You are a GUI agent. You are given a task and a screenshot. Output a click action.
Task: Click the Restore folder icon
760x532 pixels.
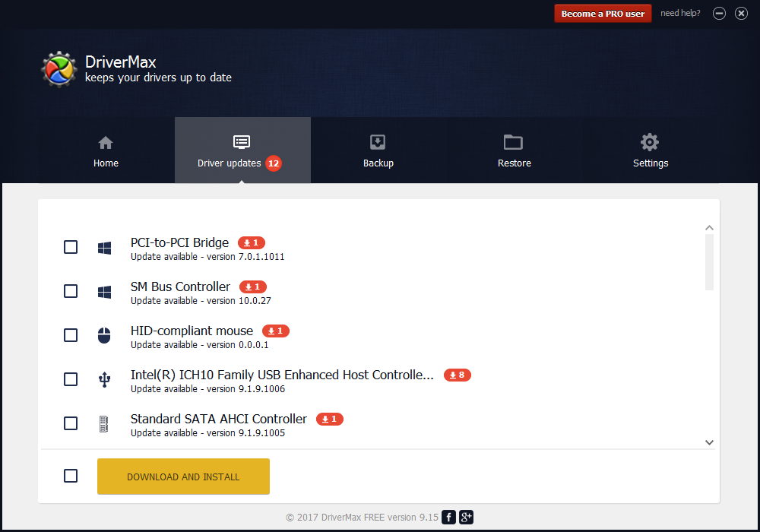(513, 142)
